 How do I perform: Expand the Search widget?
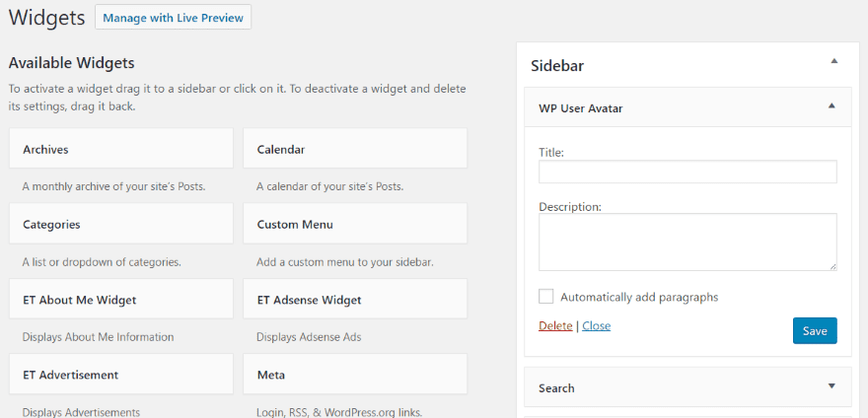point(832,386)
